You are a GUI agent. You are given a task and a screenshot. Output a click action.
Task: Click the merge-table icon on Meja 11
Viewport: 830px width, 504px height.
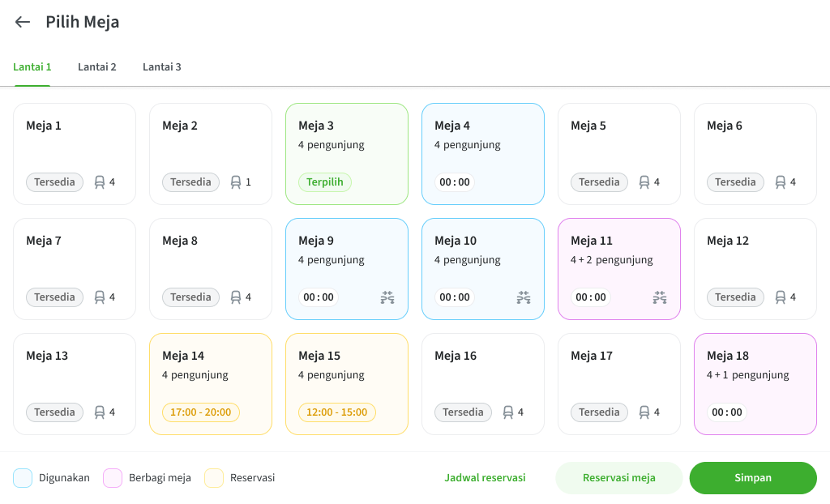660,297
